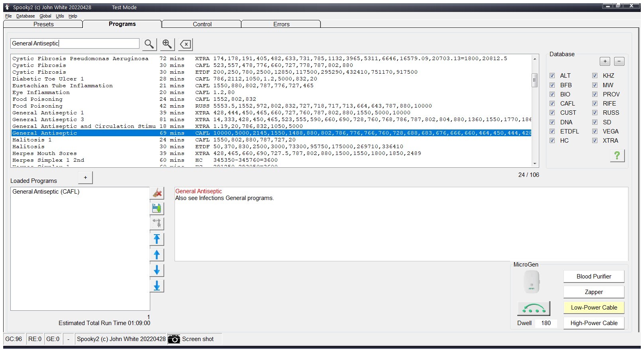This screenshot has width=644, height=349.
Task: Click the green floppy disk save icon
Action: pos(157,208)
